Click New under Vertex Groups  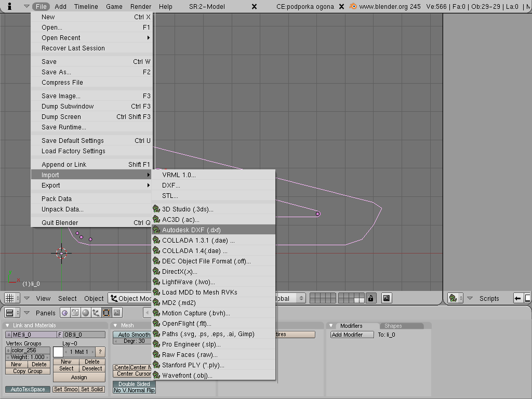pos(16,364)
